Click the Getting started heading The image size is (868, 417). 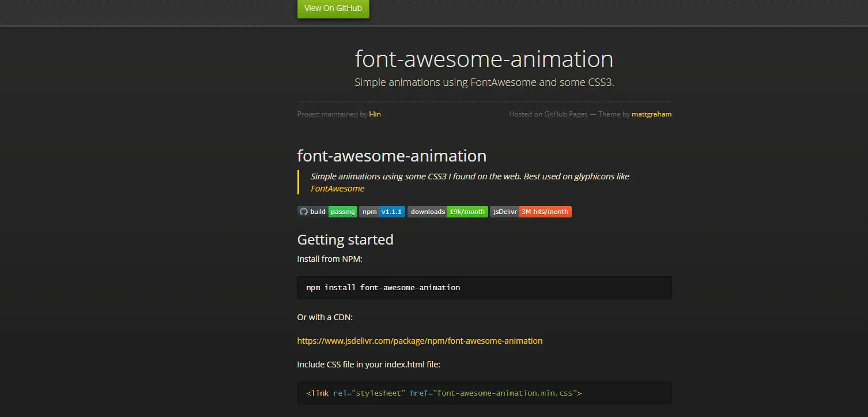click(345, 239)
